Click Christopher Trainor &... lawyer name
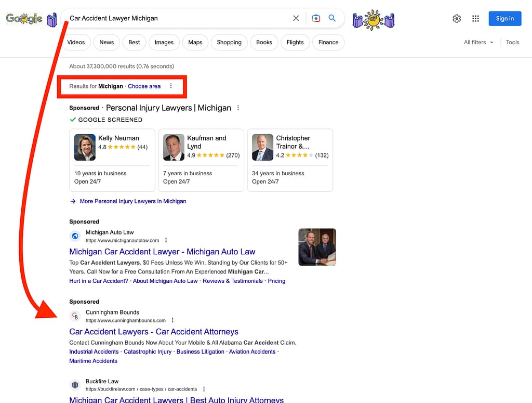This screenshot has width=532, height=403. [x=293, y=142]
